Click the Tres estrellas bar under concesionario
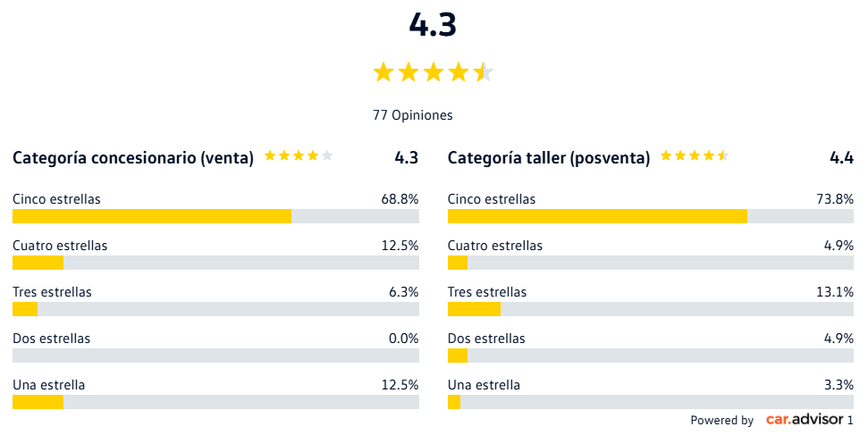Screen dimensions: 868x435 click(215, 309)
